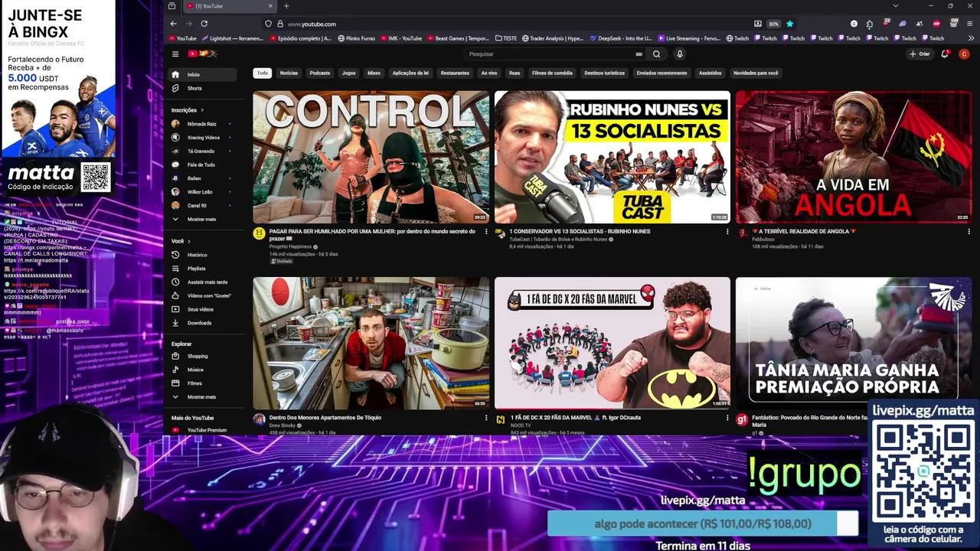Start voice search with microphone icon
980x551 pixels.
click(679, 54)
